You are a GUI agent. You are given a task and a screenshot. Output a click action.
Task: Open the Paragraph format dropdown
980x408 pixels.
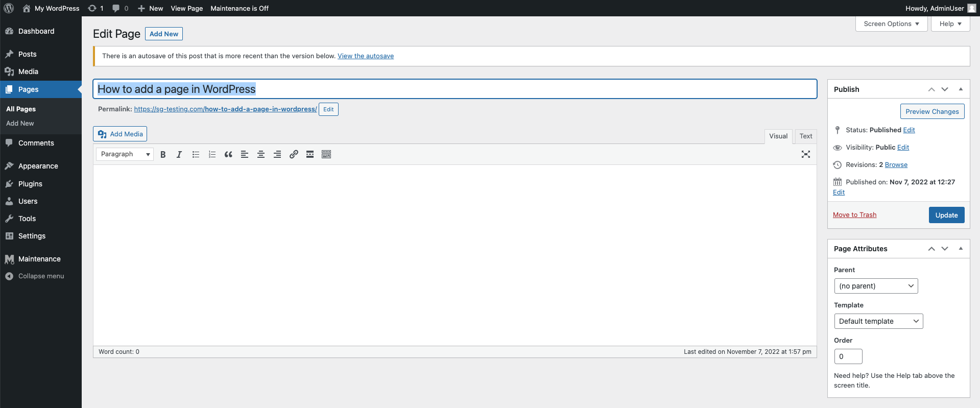point(125,154)
